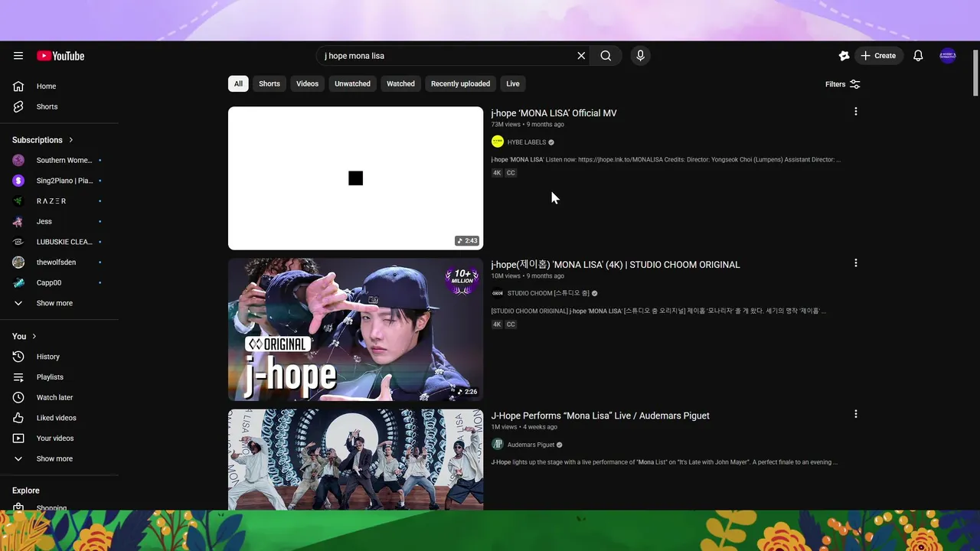Open Audemars Piguet live performance thumbnail
The height and width of the screenshot is (551, 980).
pos(355,459)
